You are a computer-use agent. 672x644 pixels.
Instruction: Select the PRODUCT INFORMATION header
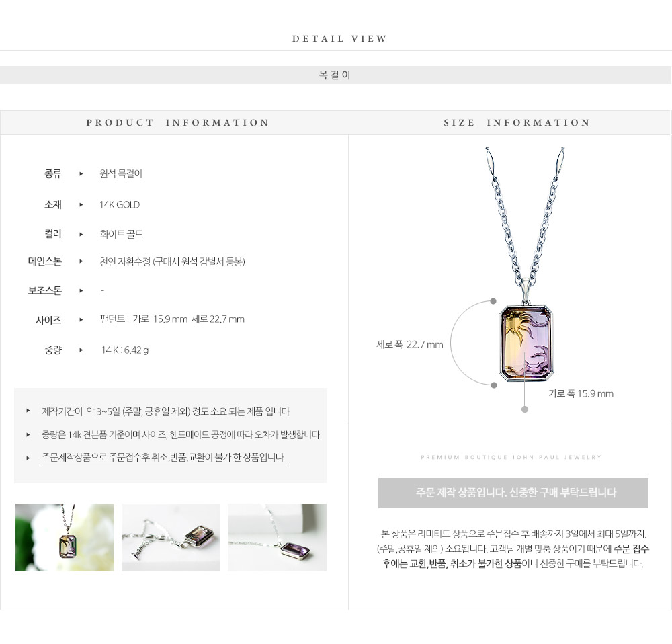pos(177,122)
